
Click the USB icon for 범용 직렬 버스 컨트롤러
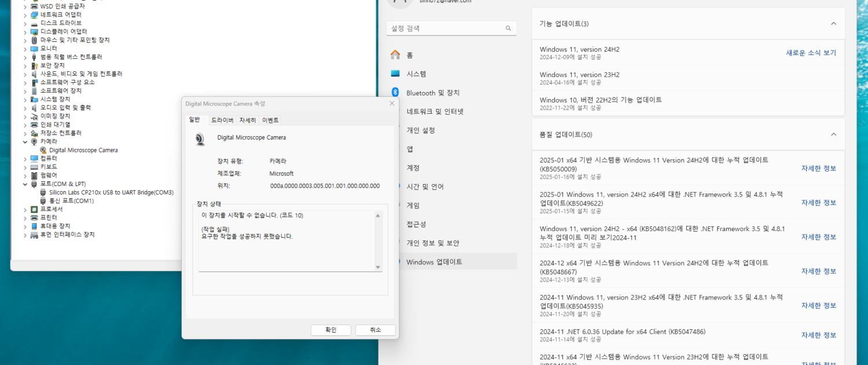tap(34, 57)
